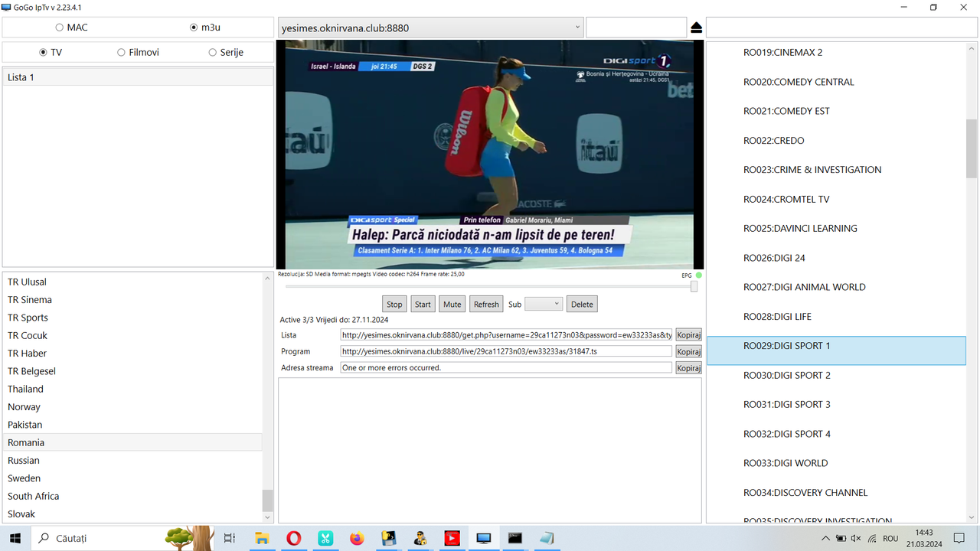
Task: Click the ROU input language indicator
Action: tap(890, 539)
